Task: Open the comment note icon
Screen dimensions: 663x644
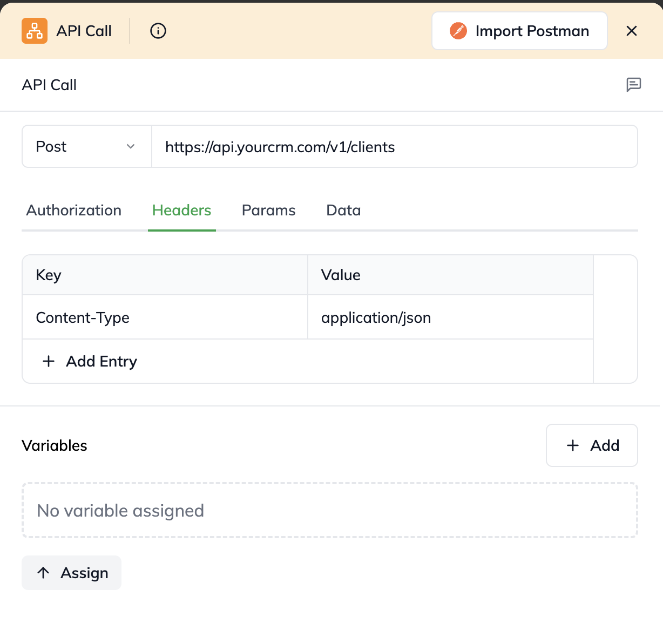Action: tap(633, 85)
